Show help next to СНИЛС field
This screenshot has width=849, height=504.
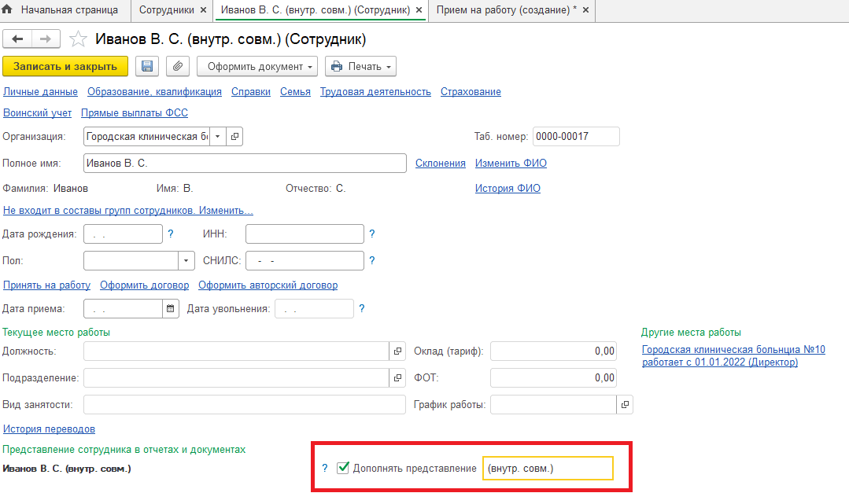(372, 260)
